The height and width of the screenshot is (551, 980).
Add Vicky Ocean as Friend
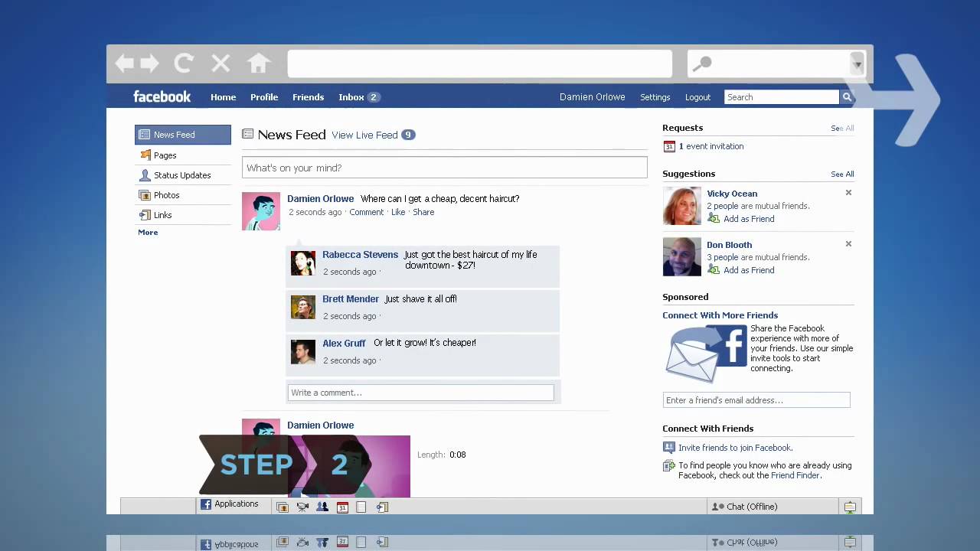(749, 219)
